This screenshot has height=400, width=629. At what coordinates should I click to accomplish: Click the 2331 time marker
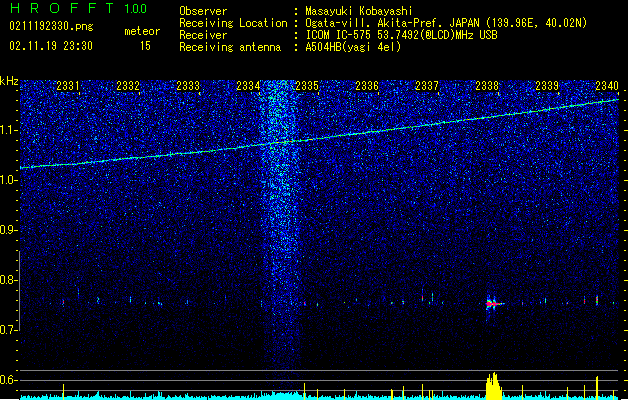coord(67,85)
